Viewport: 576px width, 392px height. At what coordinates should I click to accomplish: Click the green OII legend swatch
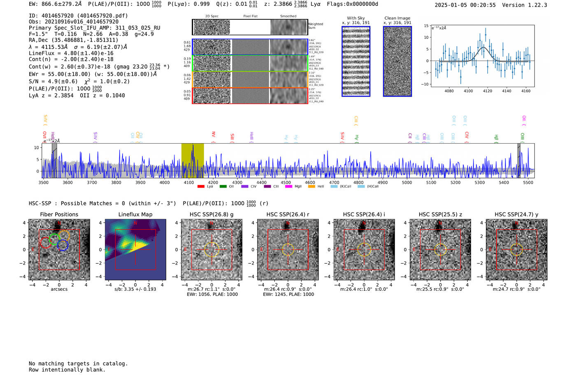tap(223, 186)
